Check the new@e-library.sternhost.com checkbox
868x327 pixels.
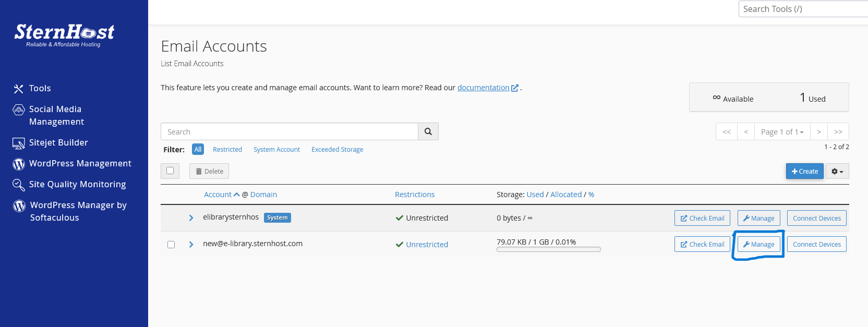pyautogui.click(x=171, y=245)
